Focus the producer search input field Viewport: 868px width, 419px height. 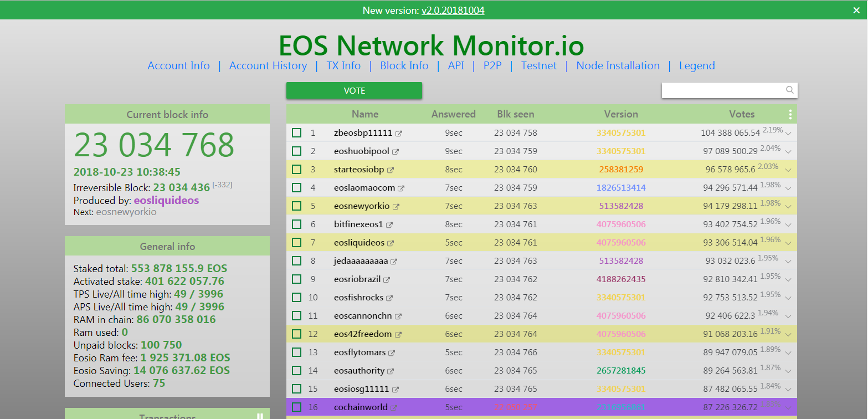click(730, 90)
